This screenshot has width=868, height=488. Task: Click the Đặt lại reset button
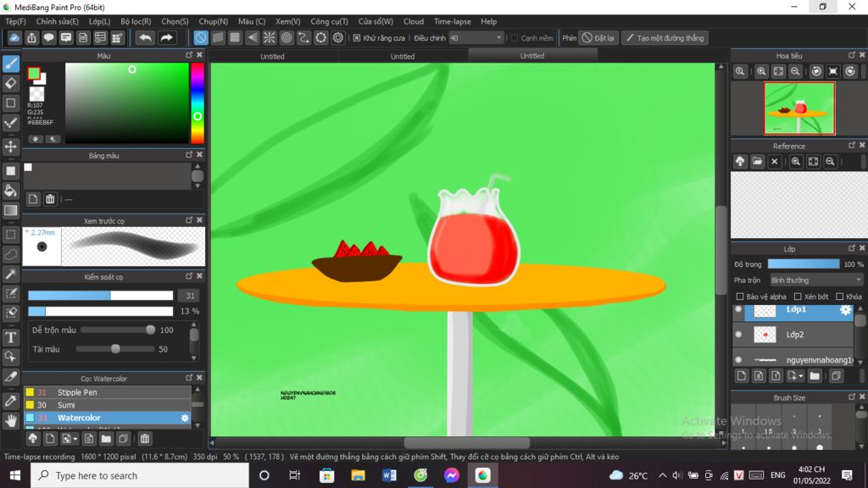[x=598, y=38]
